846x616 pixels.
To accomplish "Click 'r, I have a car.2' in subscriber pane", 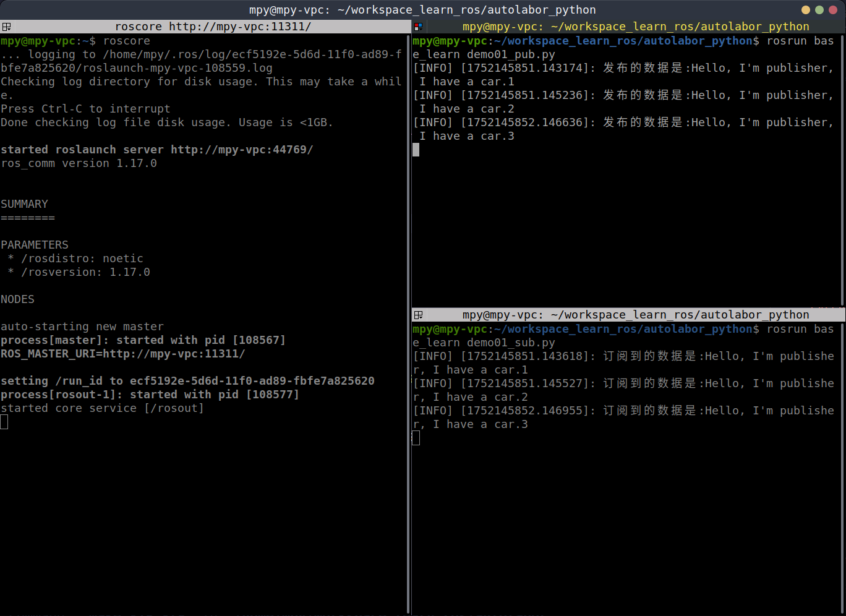I will pyautogui.click(x=471, y=397).
